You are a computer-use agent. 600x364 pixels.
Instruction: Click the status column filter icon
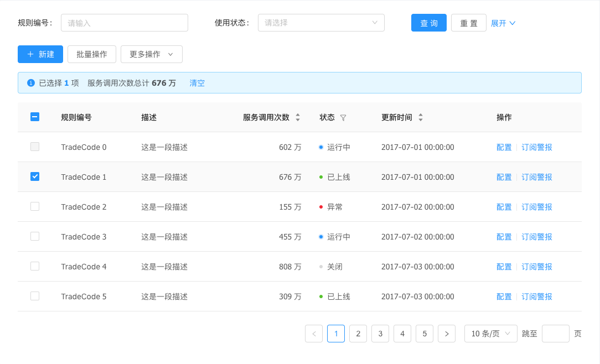tap(343, 118)
